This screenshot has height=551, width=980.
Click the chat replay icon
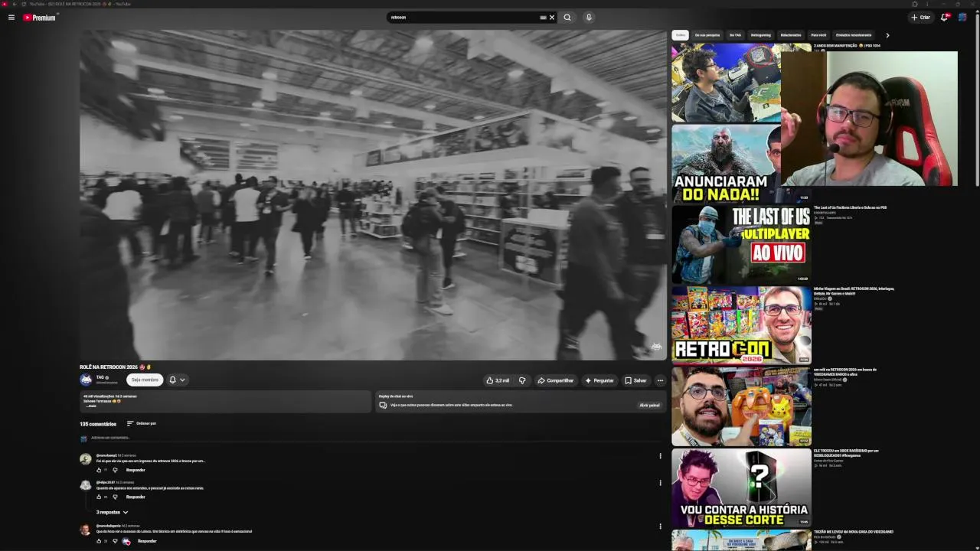383,405
